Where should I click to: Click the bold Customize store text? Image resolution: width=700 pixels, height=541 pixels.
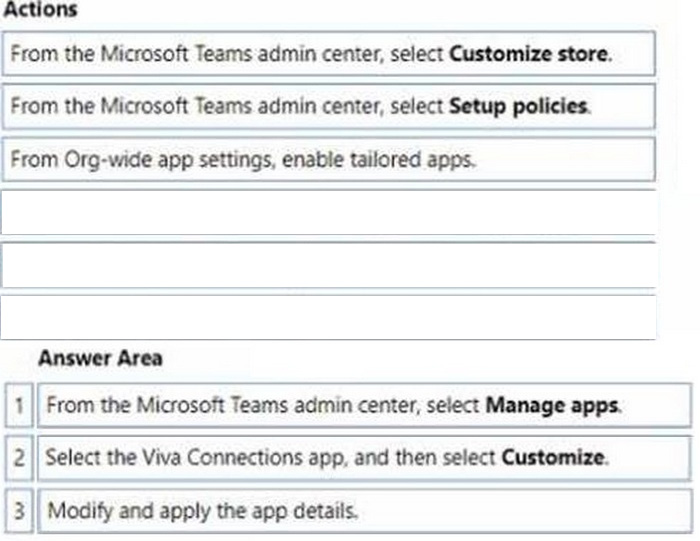coord(529,54)
